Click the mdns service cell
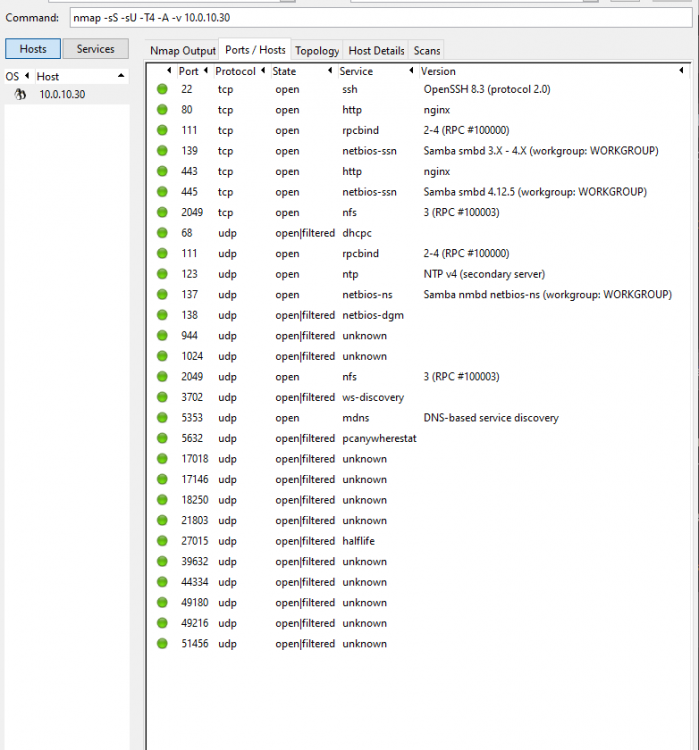Viewport: 699px width, 750px height. pyautogui.click(x=355, y=418)
